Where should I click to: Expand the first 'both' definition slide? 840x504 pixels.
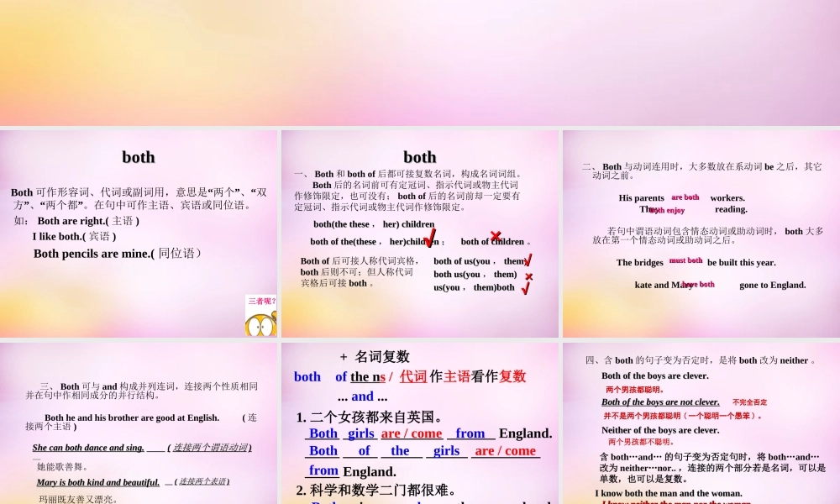point(139,233)
